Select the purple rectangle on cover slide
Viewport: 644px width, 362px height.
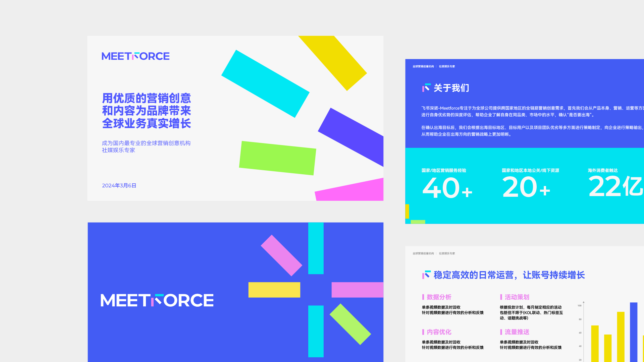tap(354, 136)
